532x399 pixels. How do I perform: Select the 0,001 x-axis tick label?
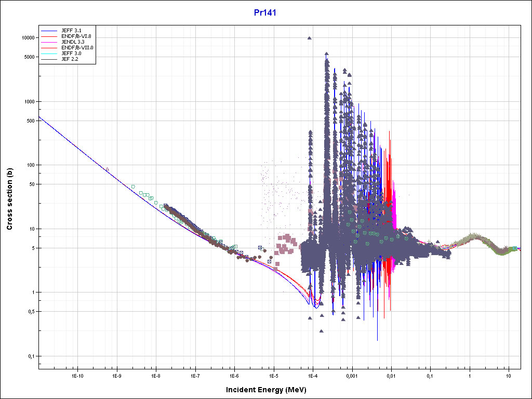pos(352,375)
